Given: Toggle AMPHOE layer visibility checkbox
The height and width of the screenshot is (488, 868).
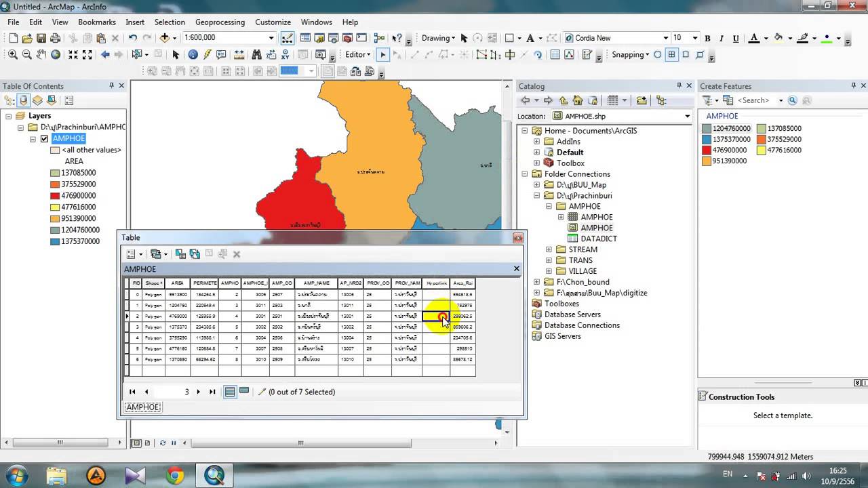Looking at the screenshot, I should pyautogui.click(x=45, y=139).
